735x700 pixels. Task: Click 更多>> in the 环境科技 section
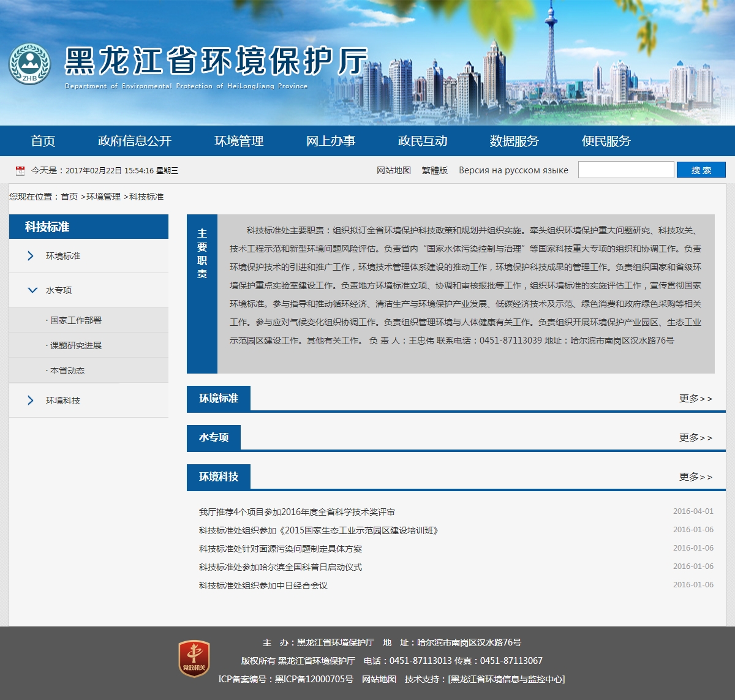tap(695, 477)
